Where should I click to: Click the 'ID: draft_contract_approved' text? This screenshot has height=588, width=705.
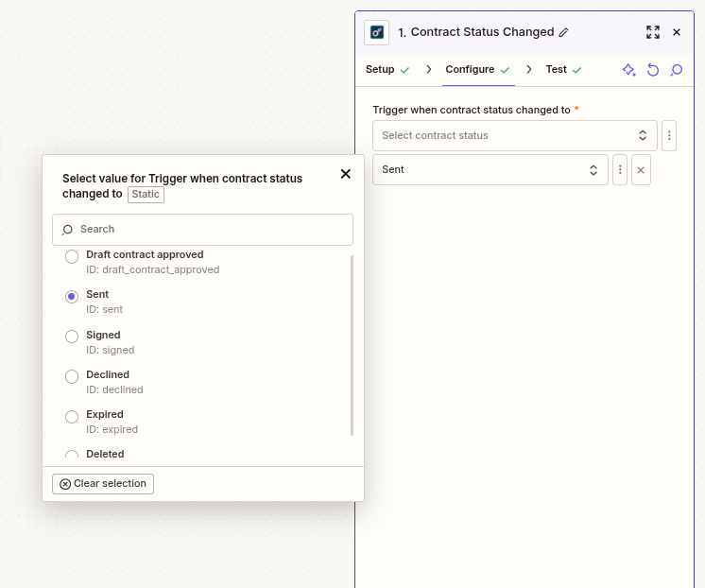(x=153, y=270)
